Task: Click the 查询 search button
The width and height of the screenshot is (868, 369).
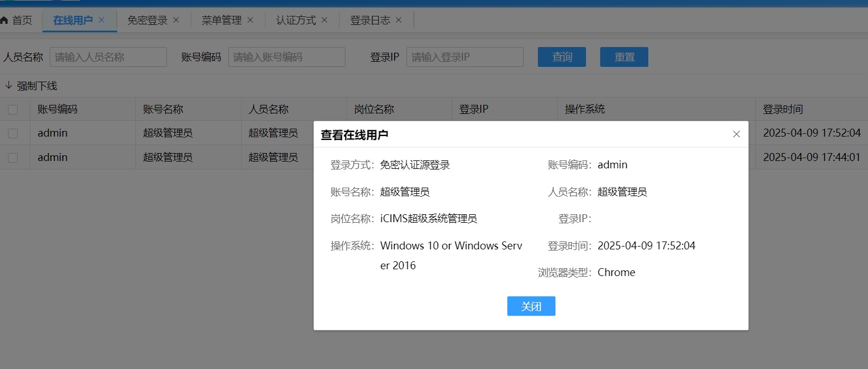Action: click(x=562, y=57)
